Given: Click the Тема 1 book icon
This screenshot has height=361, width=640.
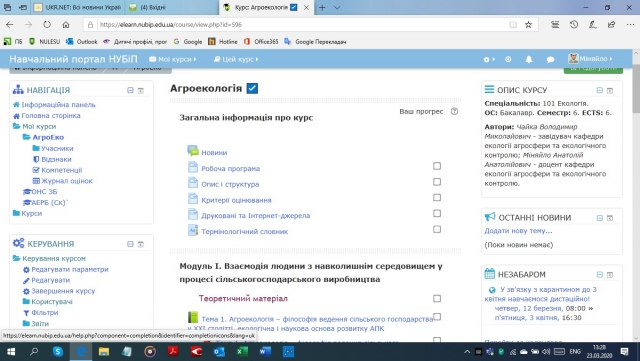Looking at the screenshot, I should coord(193,317).
